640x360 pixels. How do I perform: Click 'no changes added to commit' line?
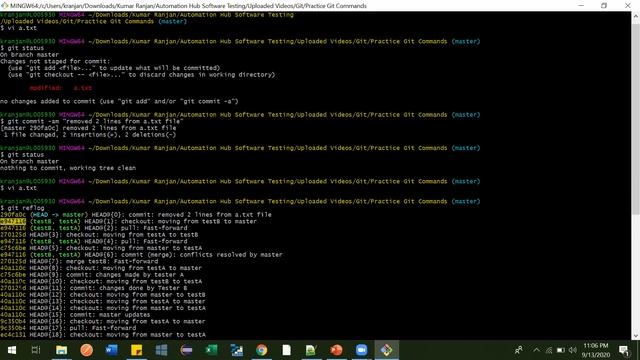[119, 101]
